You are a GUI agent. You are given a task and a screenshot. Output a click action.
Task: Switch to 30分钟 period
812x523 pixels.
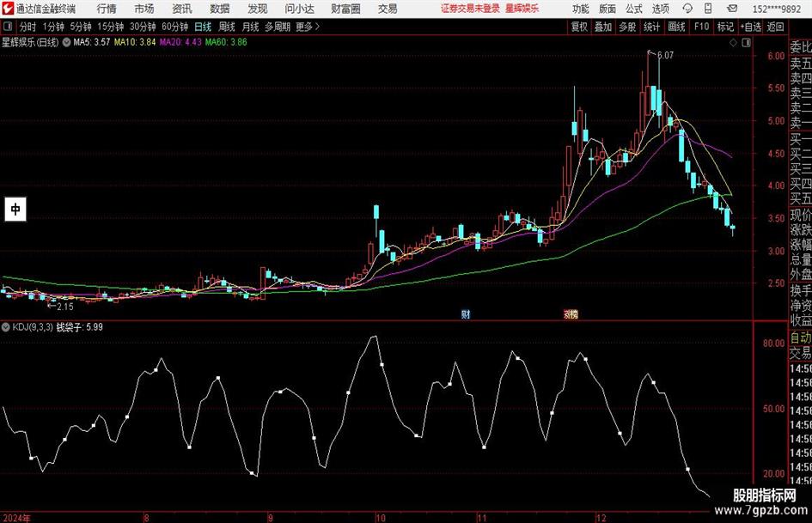coord(143,27)
